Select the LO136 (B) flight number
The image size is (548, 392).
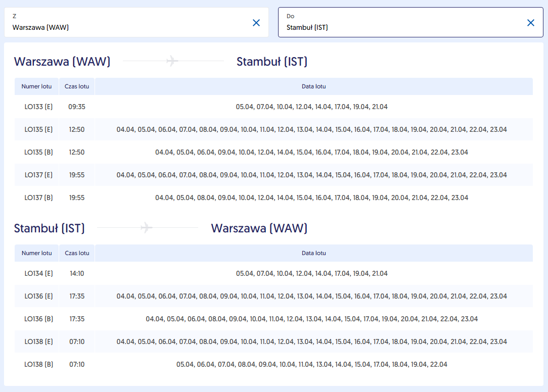pyautogui.click(x=38, y=319)
